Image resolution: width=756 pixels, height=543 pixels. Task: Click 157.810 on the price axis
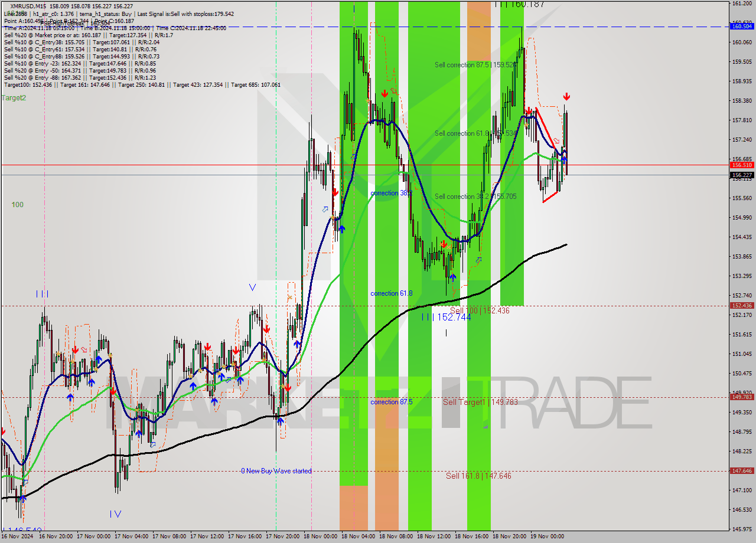coord(742,120)
